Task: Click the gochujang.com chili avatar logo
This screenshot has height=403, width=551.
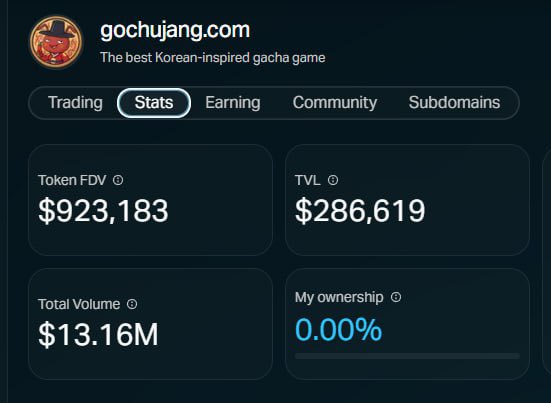Action: click(x=56, y=42)
